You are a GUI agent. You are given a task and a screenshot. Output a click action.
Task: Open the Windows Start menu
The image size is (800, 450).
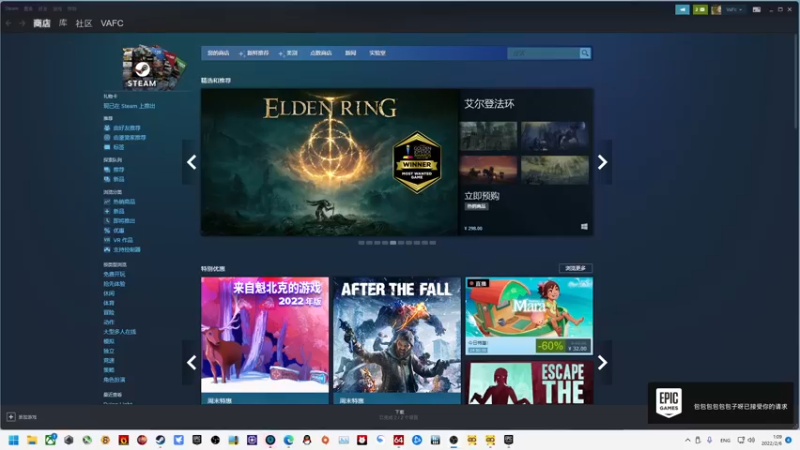click(14, 440)
